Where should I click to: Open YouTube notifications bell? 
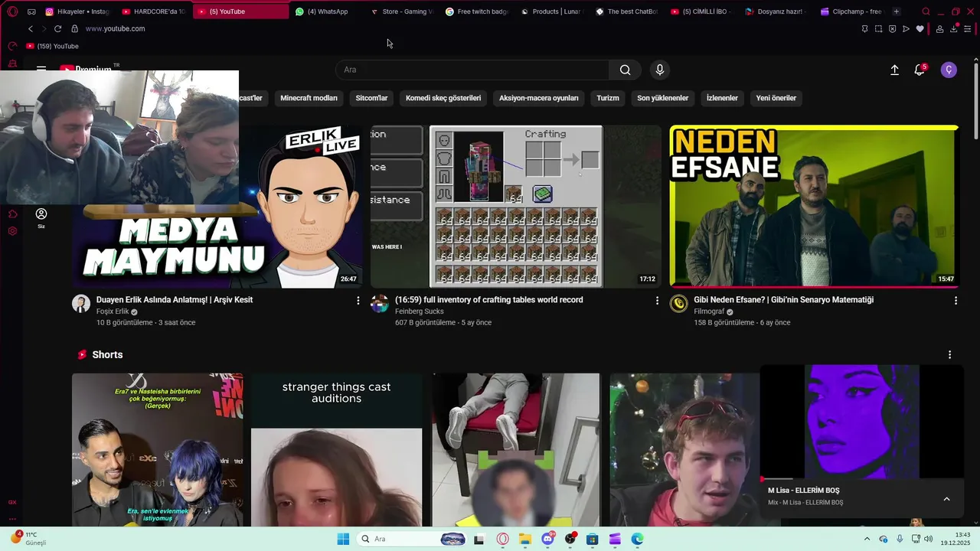(x=920, y=70)
